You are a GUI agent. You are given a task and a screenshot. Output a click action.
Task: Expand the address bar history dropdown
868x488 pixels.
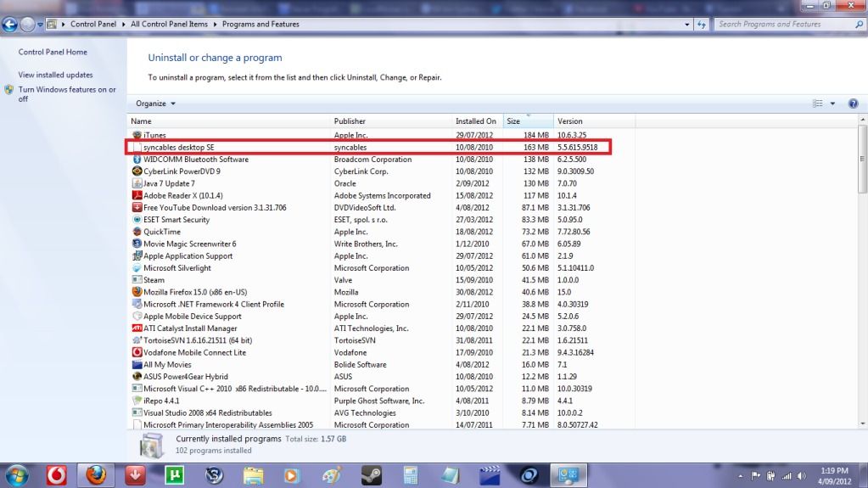(687, 25)
